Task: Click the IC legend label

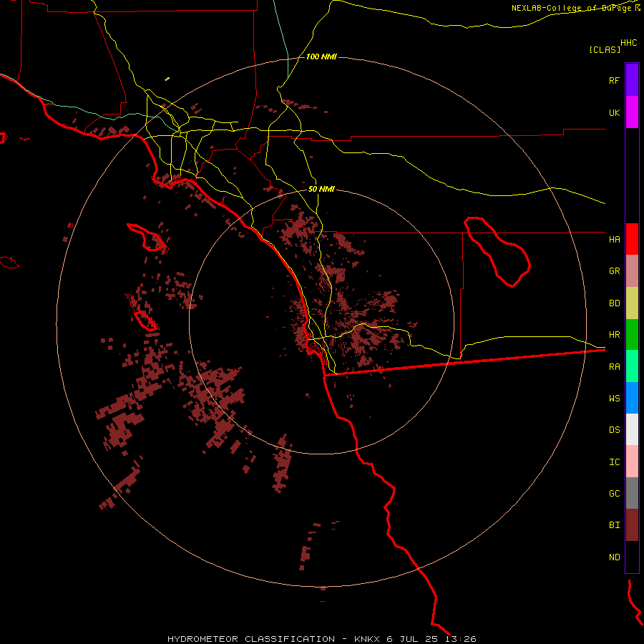Action: [614, 462]
